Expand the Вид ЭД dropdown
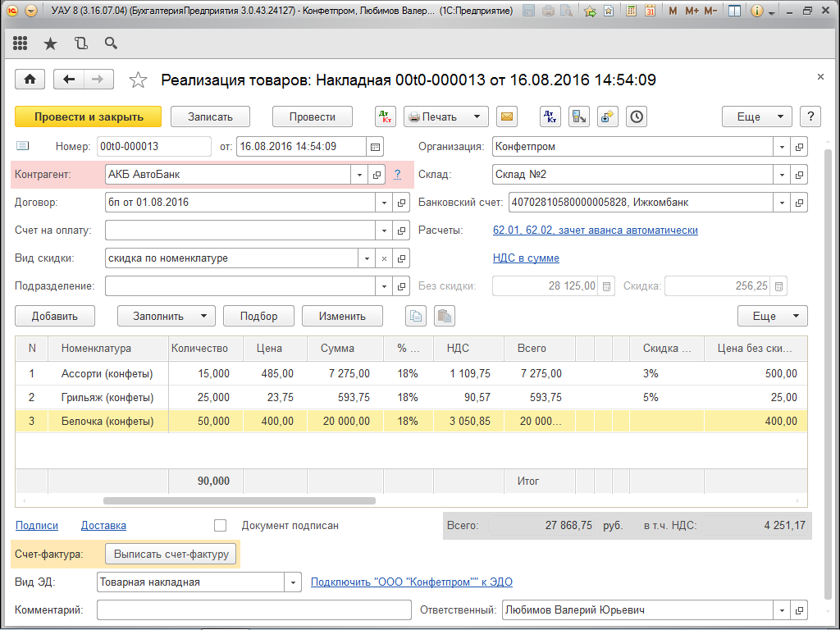This screenshot has height=630, width=840. coord(293,582)
